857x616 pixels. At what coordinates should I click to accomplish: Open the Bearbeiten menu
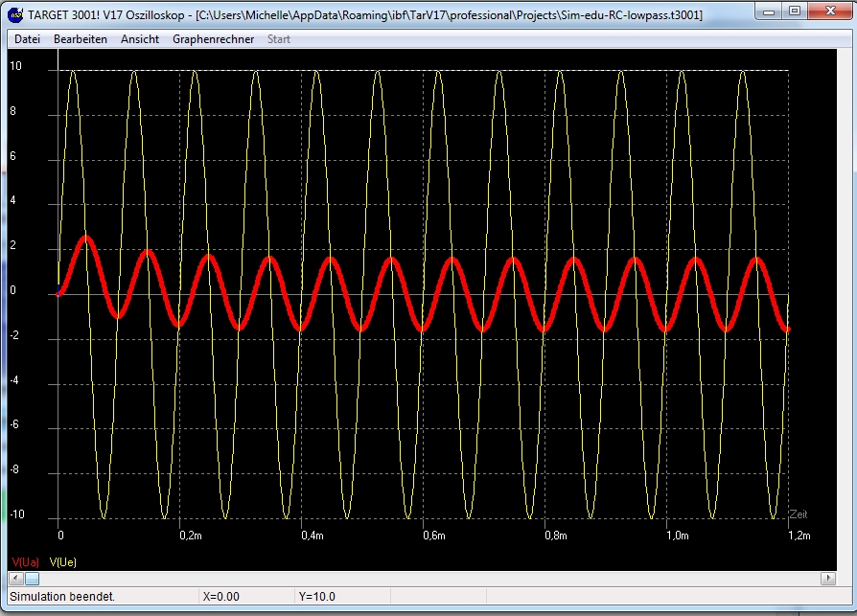[x=81, y=39]
